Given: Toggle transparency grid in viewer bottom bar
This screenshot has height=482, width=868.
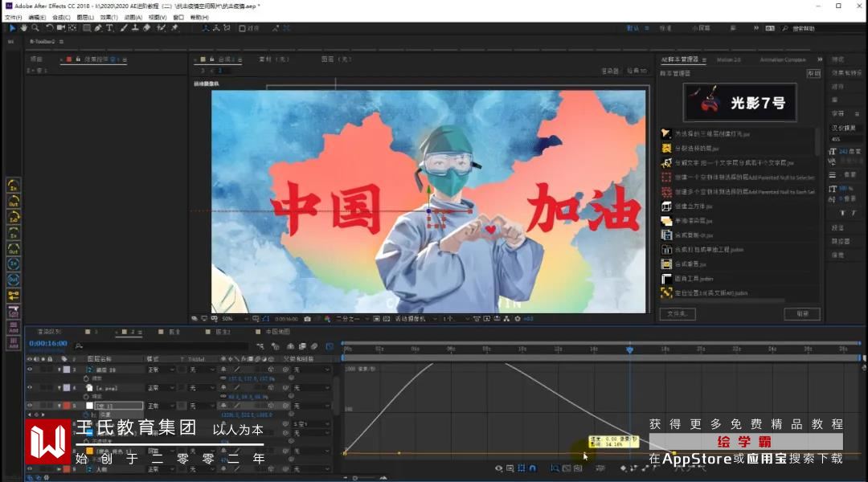Looking at the screenshot, I should click(x=386, y=319).
